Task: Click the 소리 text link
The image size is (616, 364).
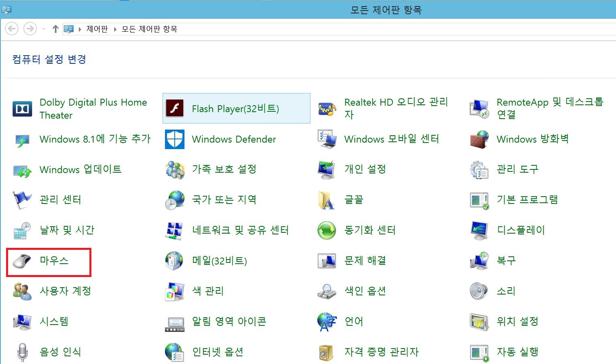Action: (x=506, y=291)
